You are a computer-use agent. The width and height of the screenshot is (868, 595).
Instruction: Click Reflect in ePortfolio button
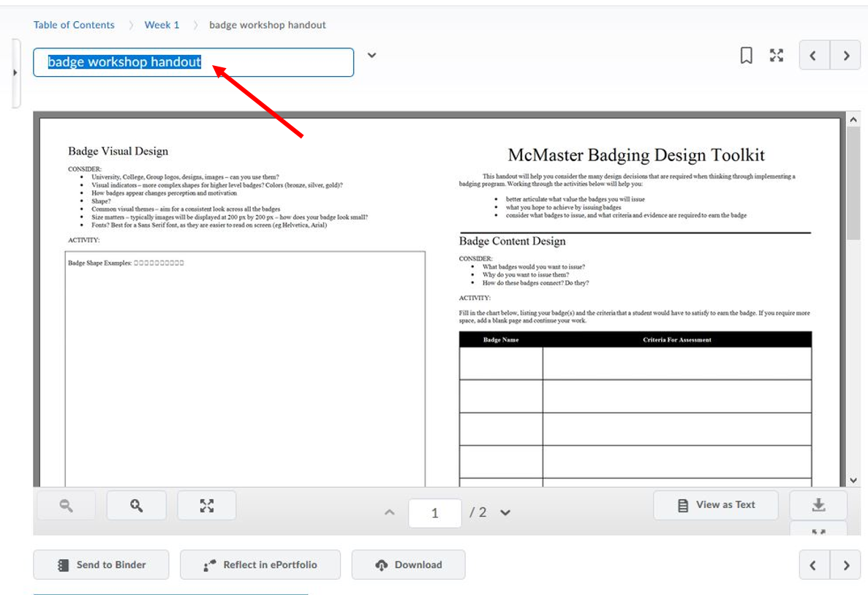[260, 565]
